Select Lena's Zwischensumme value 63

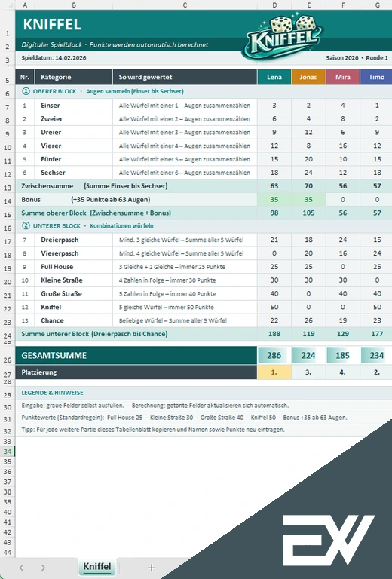tap(274, 186)
